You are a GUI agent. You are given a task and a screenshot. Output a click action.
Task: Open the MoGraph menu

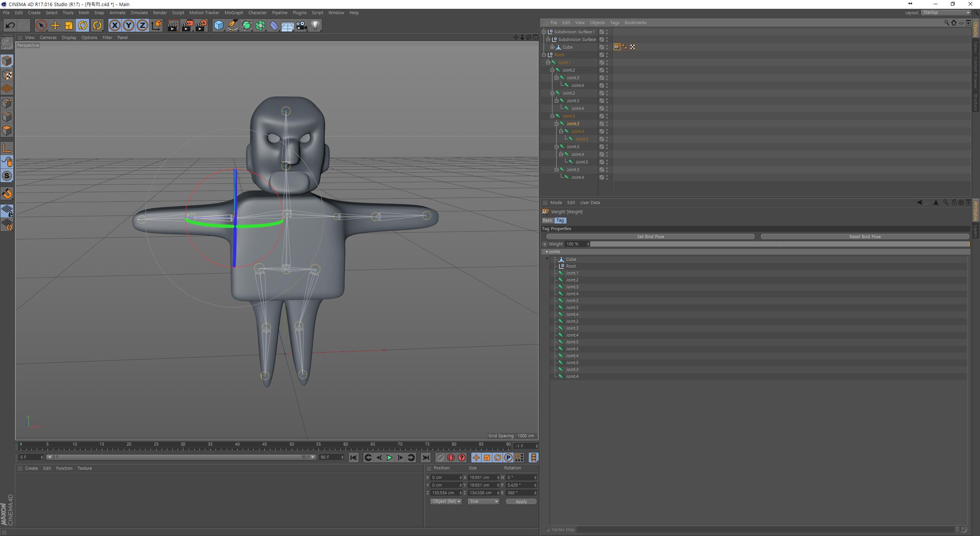(x=234, y=13)
